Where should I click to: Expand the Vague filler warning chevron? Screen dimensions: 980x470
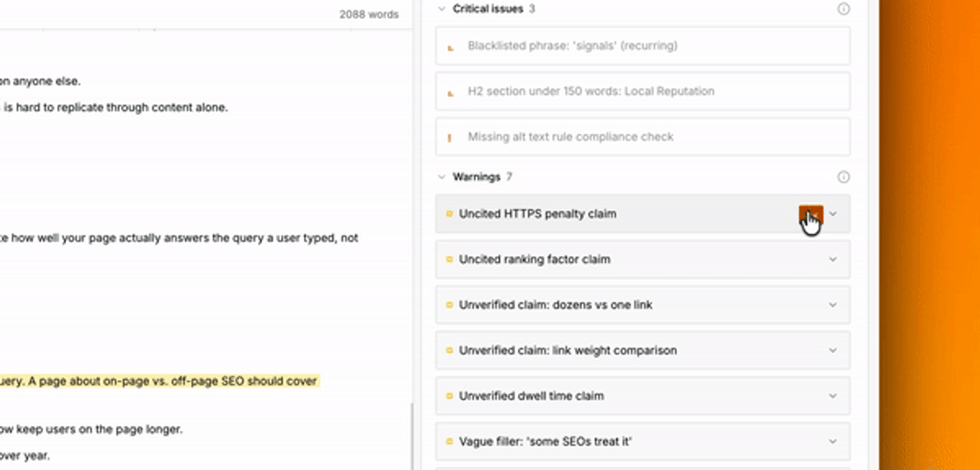pos(833,441)
